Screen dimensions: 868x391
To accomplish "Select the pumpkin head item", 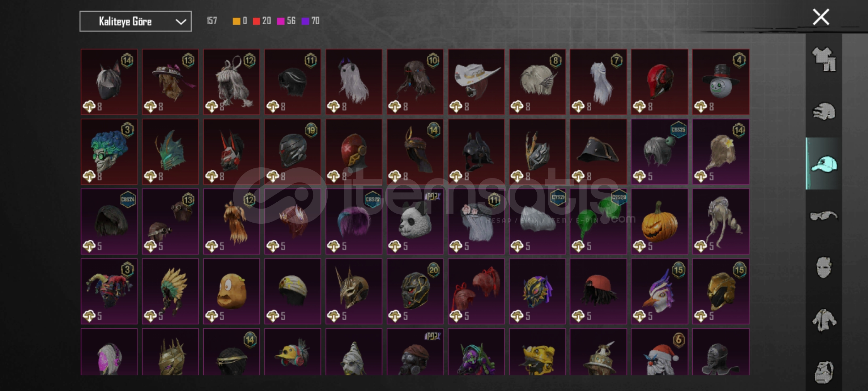I will [660, 221].
